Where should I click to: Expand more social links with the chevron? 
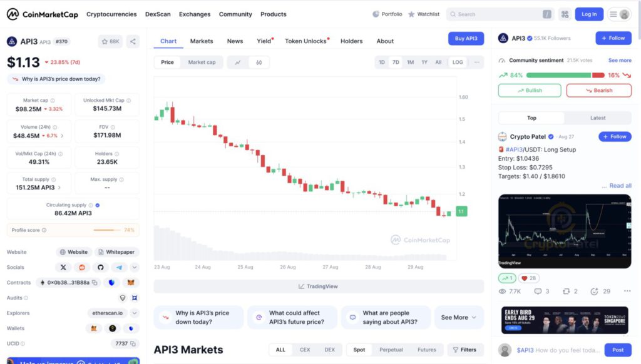pyautogui.click(x=133, y=267)
